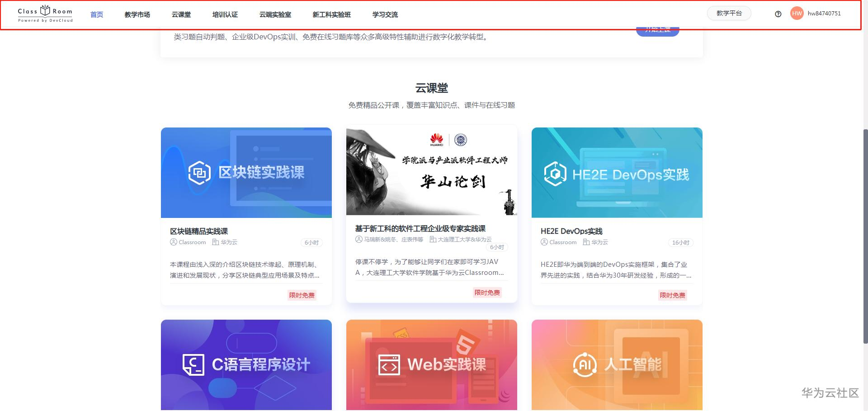Click the code window icon on Web实践课 banner

point(389,365)
